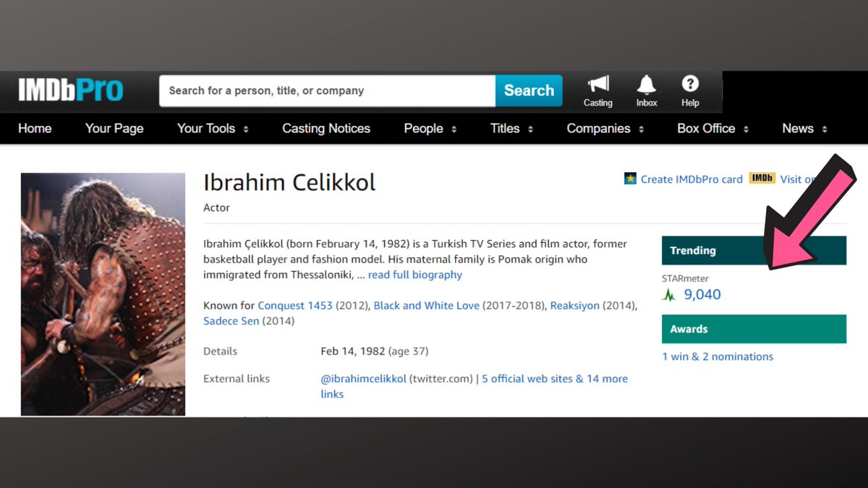Click the yellow IMDb badge icon
Screen dimensions: 868x488
pos(762,178)
